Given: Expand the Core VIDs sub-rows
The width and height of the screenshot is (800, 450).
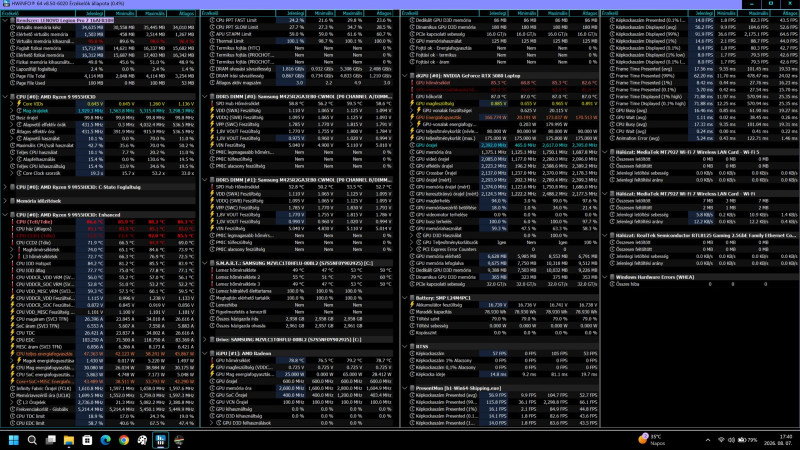Looking at the screenshot, I should pos(12,104).
